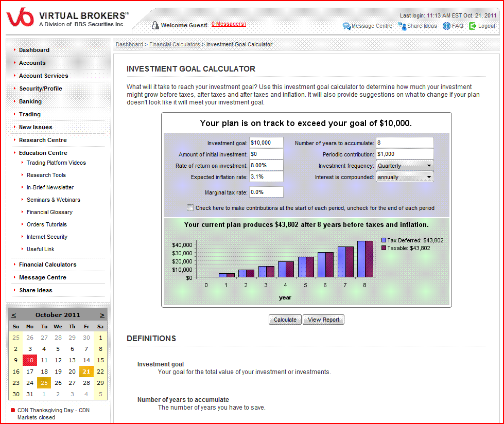Open the Investment frequency dropdown
The width and height of the screenshot is (504, 424).
tap(405, 166)
